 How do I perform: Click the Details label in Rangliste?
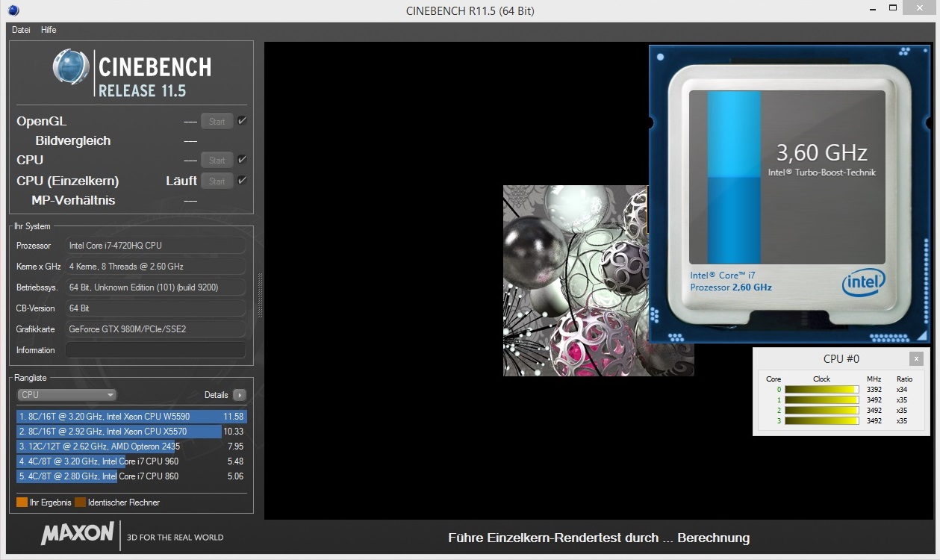click(x=216, y=395)
